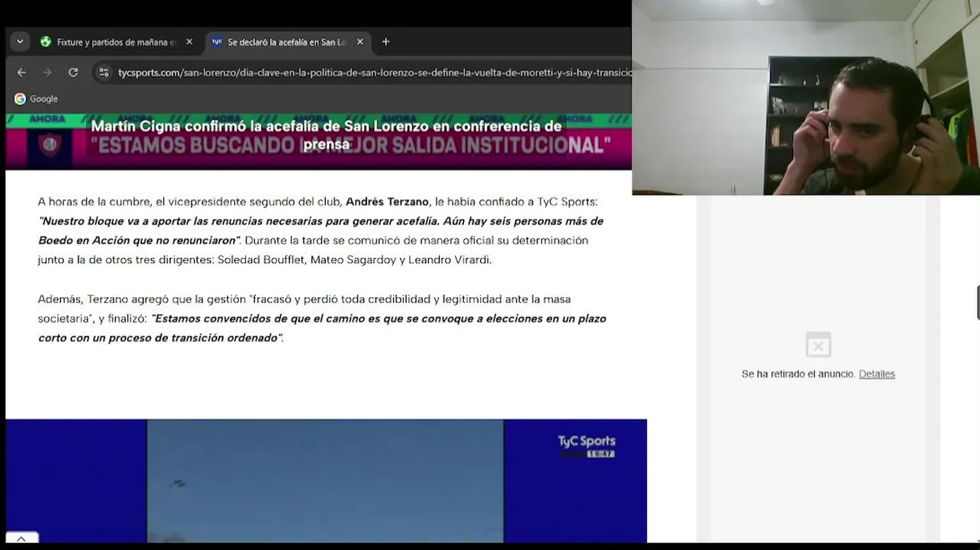Open the Detalles link of the removed ad
Viewport: 980px width, 550px height.
tap(876, 374)
